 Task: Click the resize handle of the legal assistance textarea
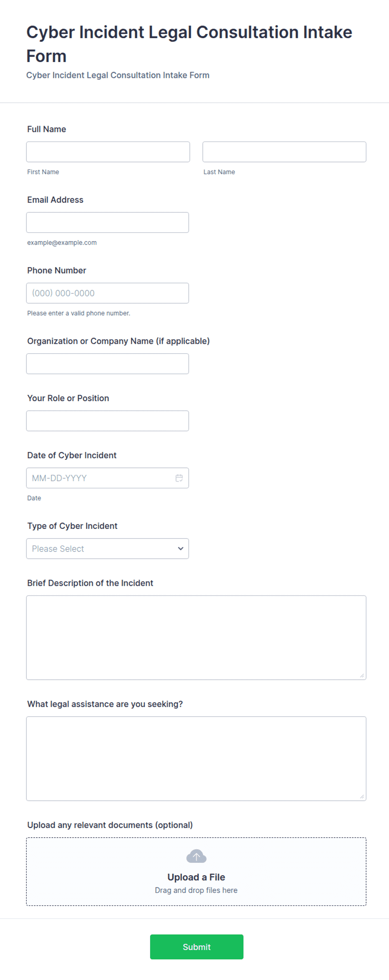click(x=362, y=796)
